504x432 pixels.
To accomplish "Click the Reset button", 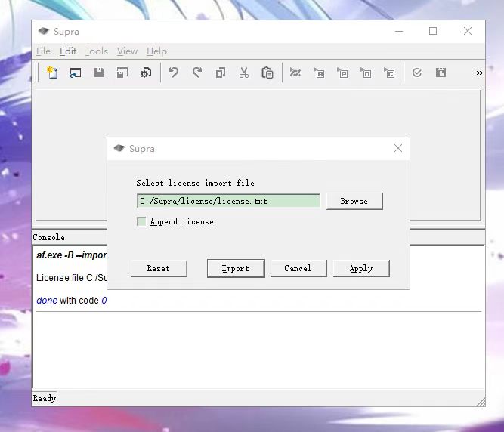I will (159, 268).
